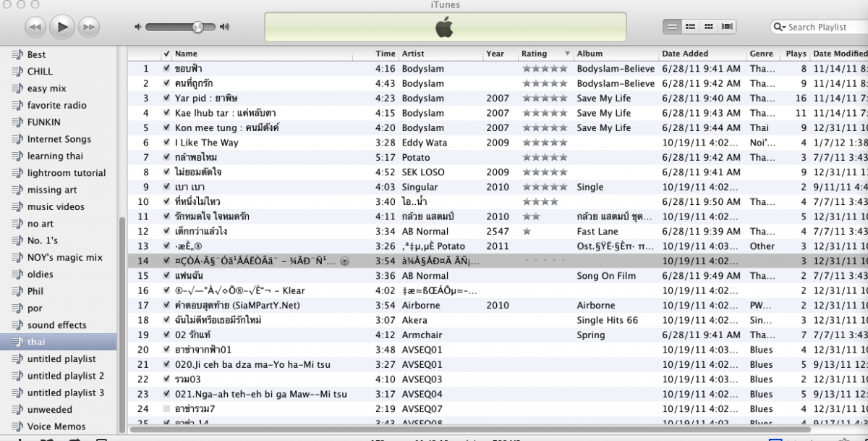
Task: Switch to album list view
Action: click(x=691, y=27)
